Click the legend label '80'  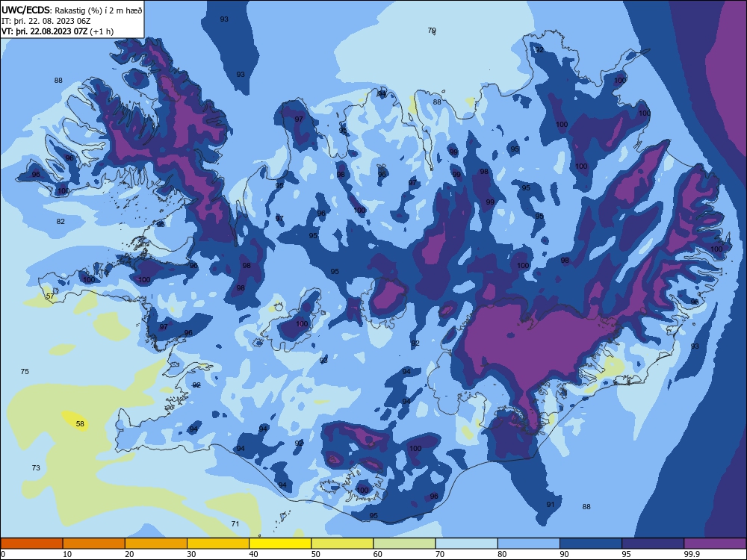(x=503, y=554)
